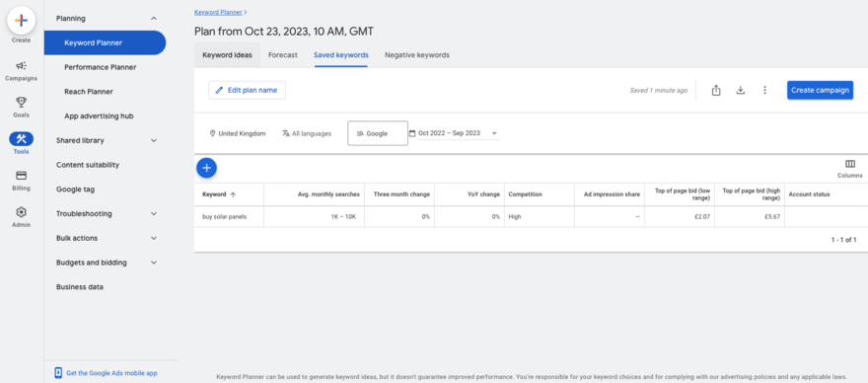Click the pencil icon in Edit plan name
This screenshot has width=868, height=383.
pos(219,91)
